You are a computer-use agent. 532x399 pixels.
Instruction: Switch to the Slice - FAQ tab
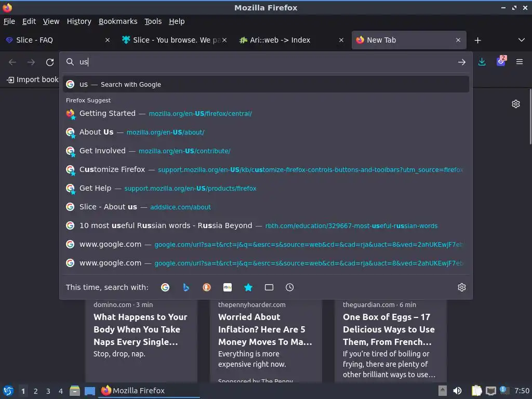(x=58, y=40)
